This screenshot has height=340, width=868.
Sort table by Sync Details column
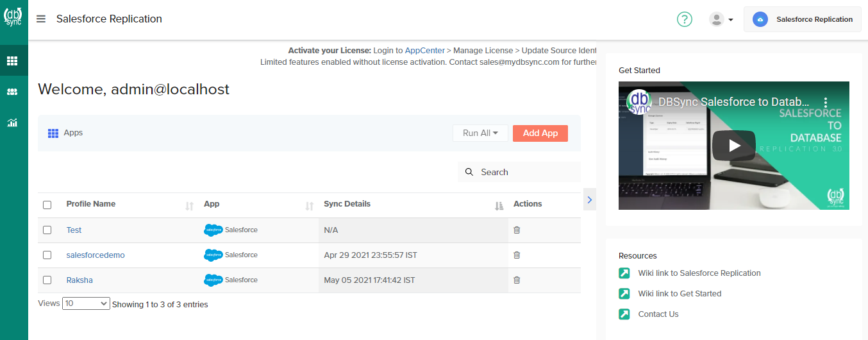point(499,206)
